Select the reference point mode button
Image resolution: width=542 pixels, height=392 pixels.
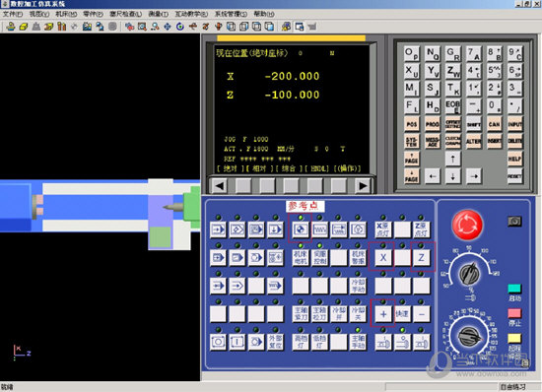pyautogui.click(x=300, y=229)
